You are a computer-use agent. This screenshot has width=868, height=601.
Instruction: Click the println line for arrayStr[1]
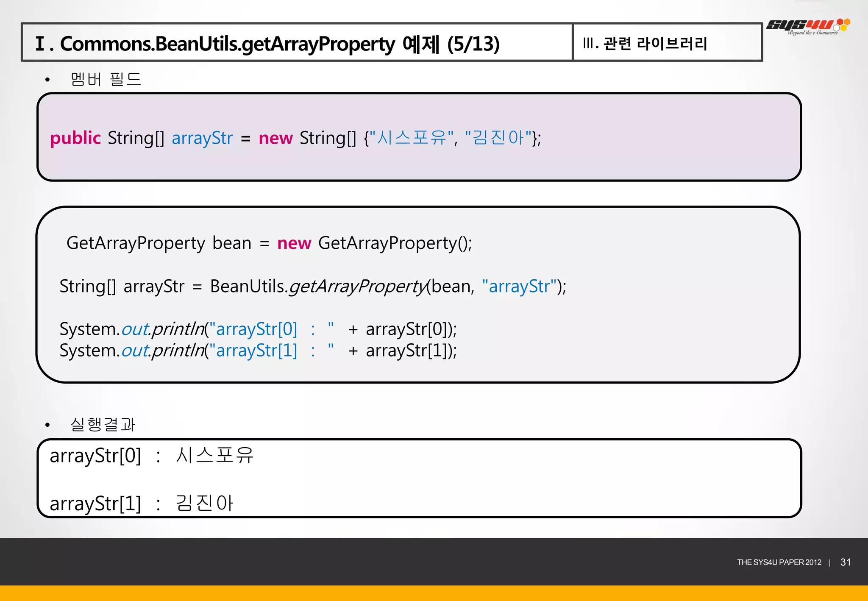point(258,351)
